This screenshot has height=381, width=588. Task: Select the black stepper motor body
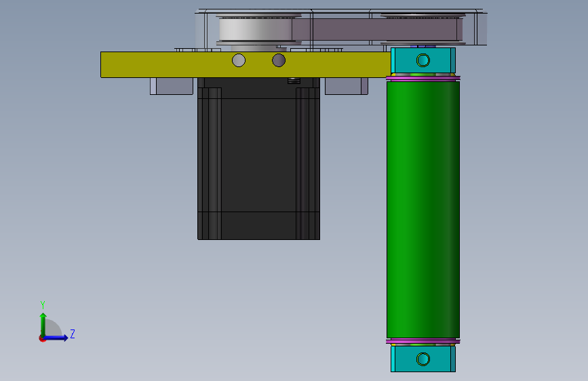(x=259, y=159)
